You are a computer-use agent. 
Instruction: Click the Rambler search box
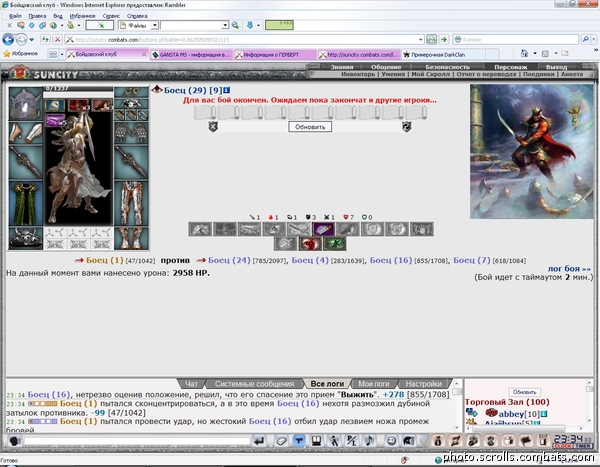pyautogui.click(x=515, y=39)
